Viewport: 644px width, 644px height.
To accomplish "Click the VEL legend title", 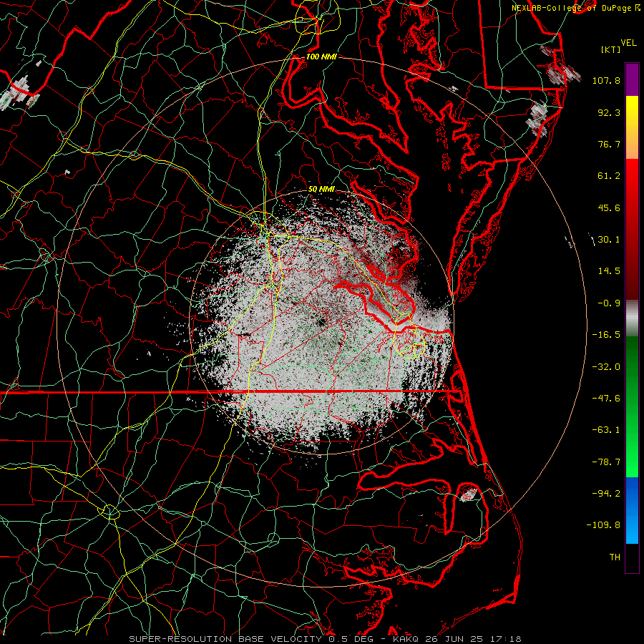I will [x=629, y=43].
